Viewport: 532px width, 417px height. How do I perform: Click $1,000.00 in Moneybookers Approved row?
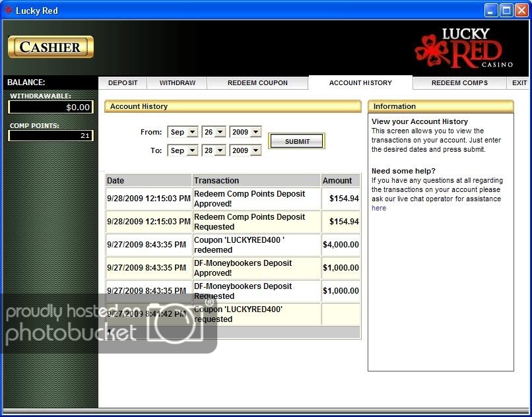click(341, 268)
